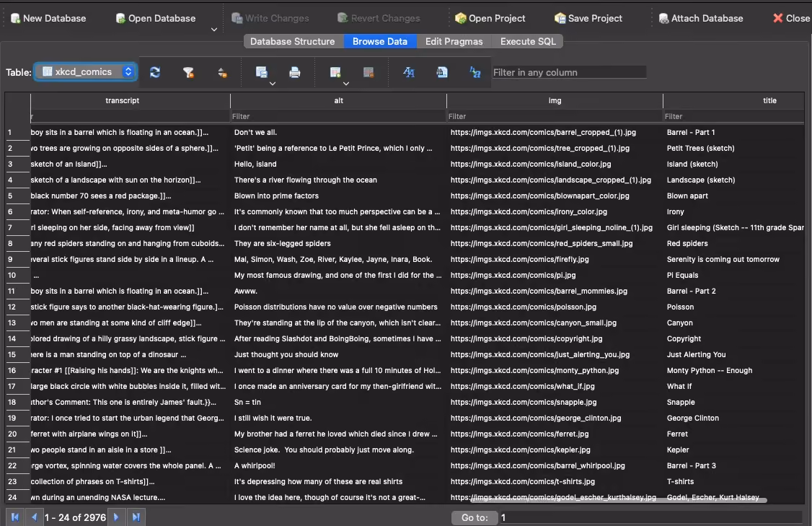This screenshot has width=812, height=526.
Task: Click the red Close Database icon
Action: click(778, 18)
